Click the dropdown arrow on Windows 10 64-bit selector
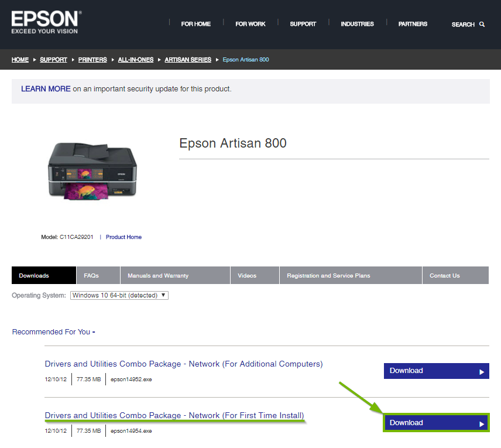Image resolution: width=501 pixels, height=448 pixels. tap(163, 295)
